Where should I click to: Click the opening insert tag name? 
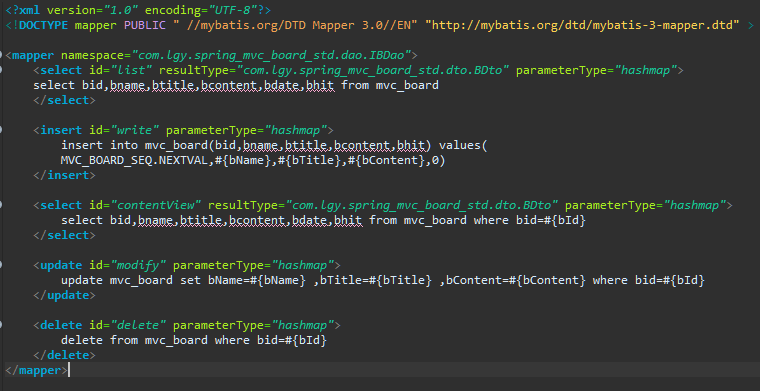coord(61,130)
